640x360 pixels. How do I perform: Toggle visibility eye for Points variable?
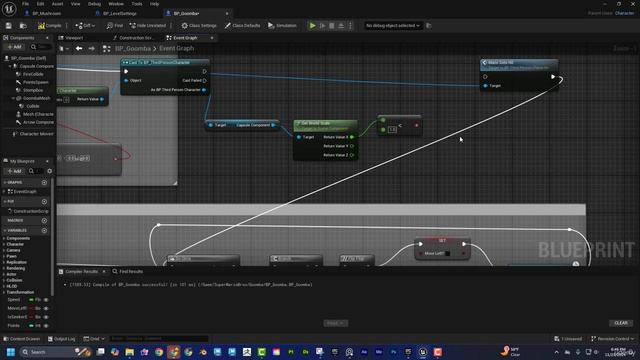coord(46,326)
